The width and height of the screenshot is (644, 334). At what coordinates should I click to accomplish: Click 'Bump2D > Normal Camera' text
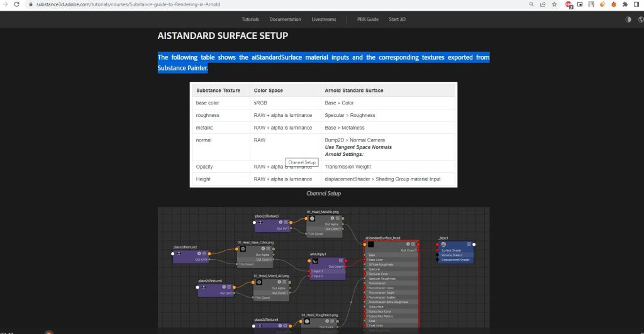(x=355, y=140)
